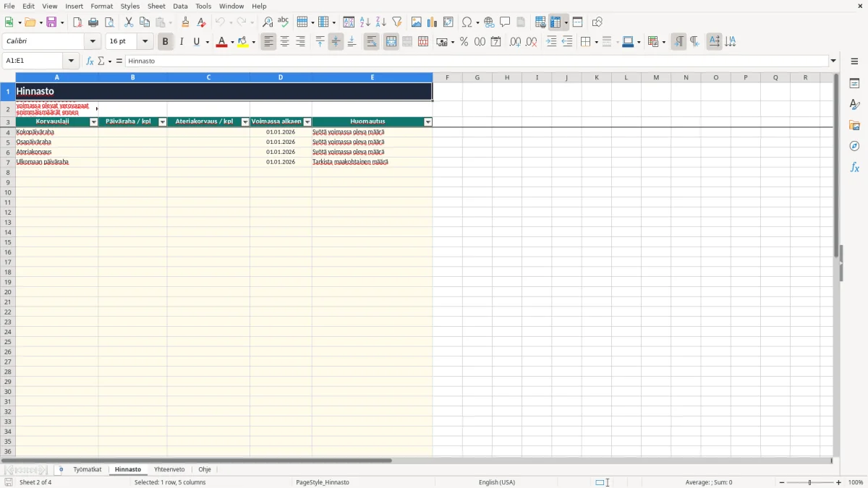868x488 pixels.
Task: Insert hyperlink globe icon
Action: [490, 22]
